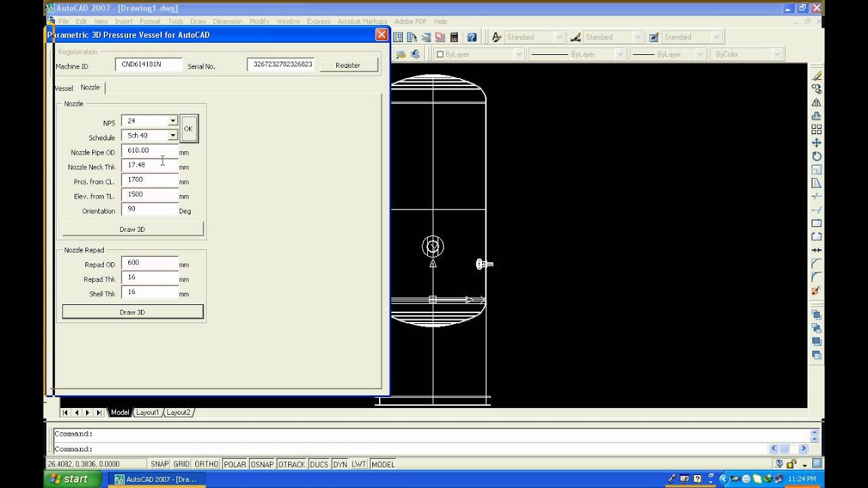Select the Extend tool

tap(816, 210)
